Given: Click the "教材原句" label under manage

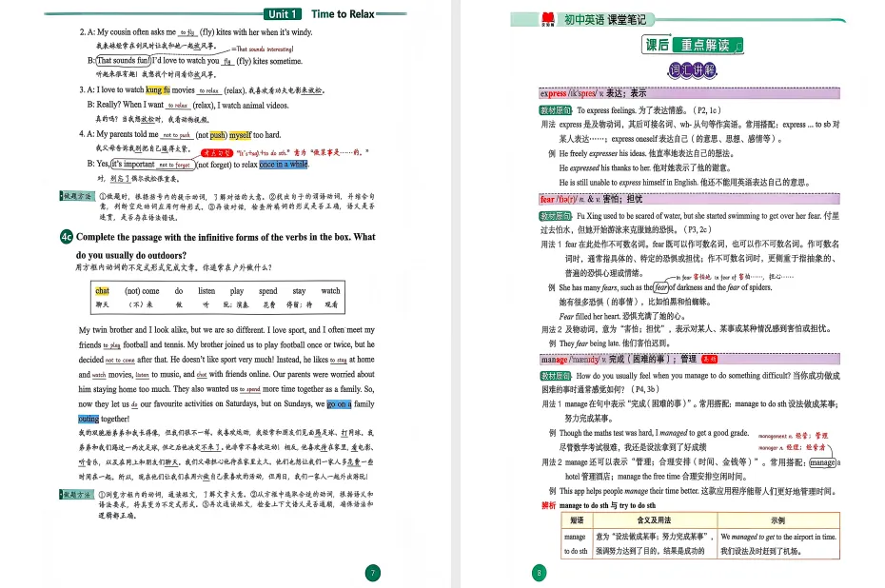Looking at the screenshot, I should (x=556, y=376).
